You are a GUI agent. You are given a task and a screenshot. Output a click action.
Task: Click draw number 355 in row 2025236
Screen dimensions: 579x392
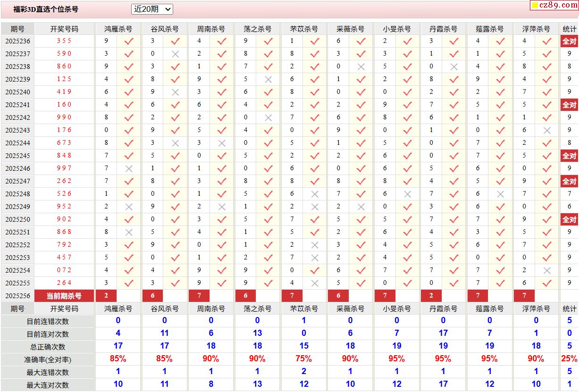[x=64, y=41]
